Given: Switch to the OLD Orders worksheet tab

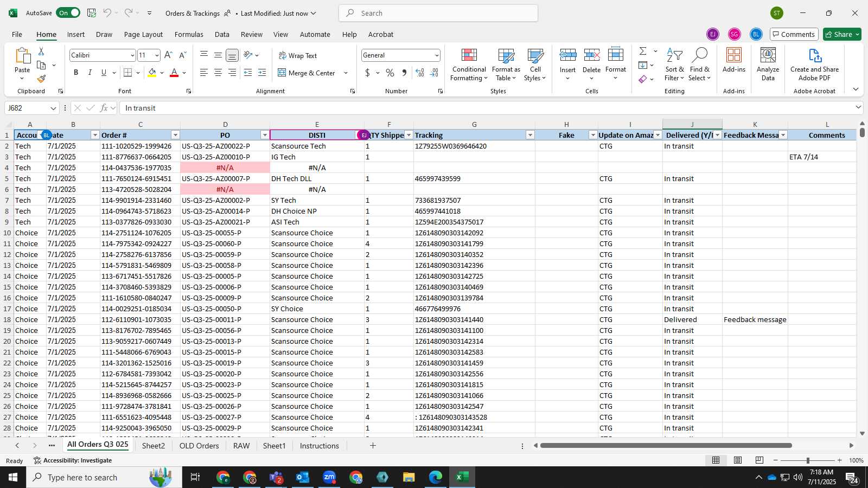Looking at the screenshot, I should pyautogui.click(x=199, y=446).
